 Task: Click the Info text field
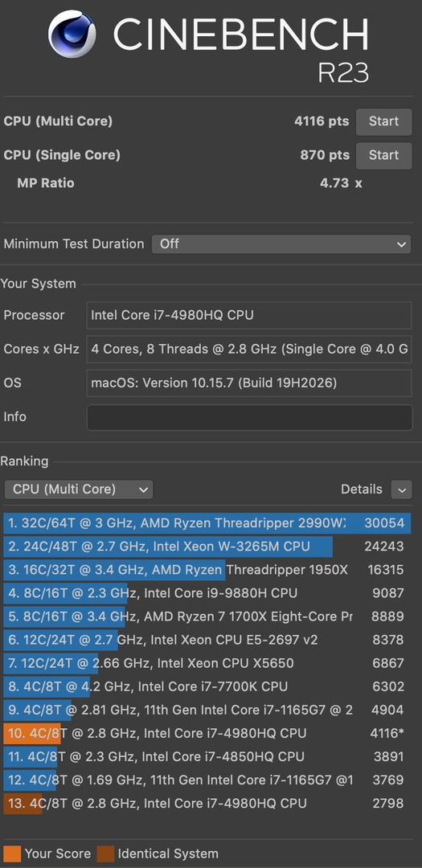pos(249,417)
